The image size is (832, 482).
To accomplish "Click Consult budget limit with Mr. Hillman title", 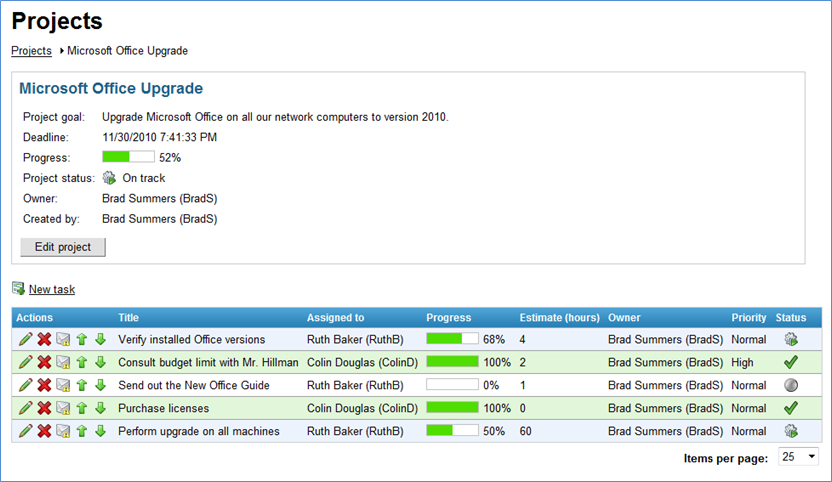I will [208, 362].
